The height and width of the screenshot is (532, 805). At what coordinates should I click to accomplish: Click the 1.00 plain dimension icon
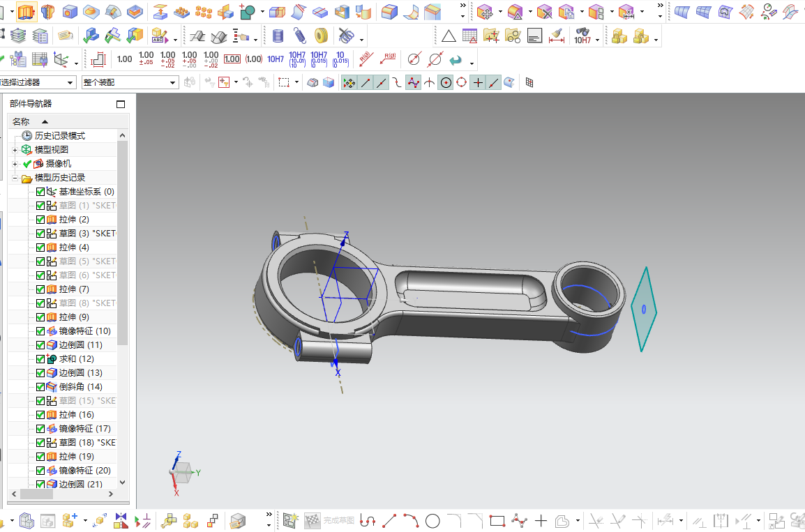124,59
